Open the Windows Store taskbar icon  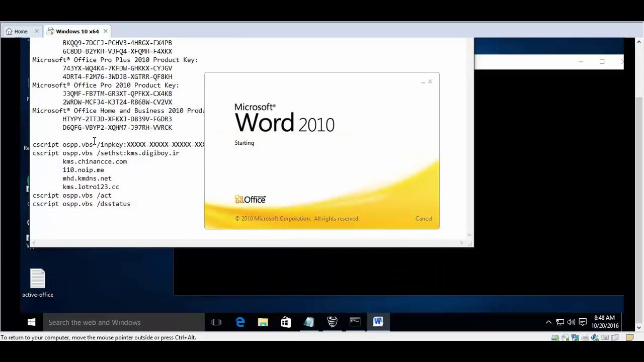(286, 322)
